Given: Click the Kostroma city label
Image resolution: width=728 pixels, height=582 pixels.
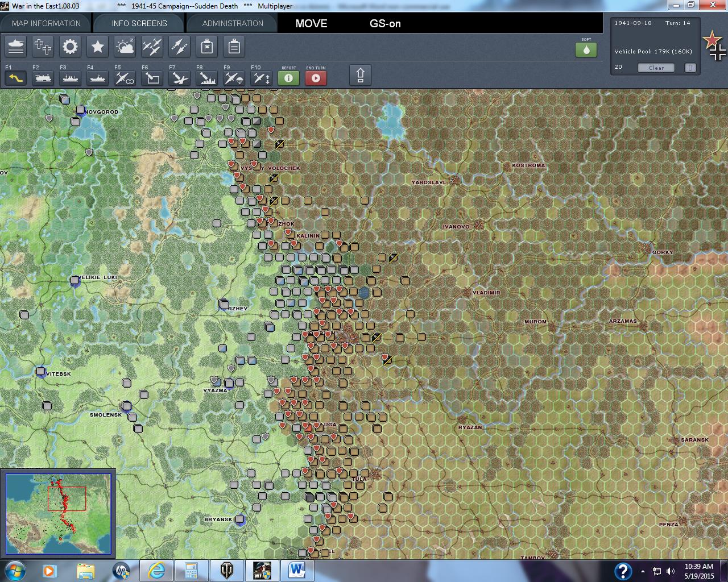Looking at the screenshot, I should (528, 165).
